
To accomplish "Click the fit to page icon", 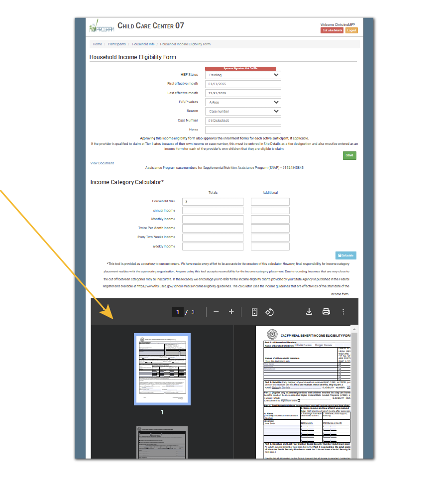I will coord(254,312).
